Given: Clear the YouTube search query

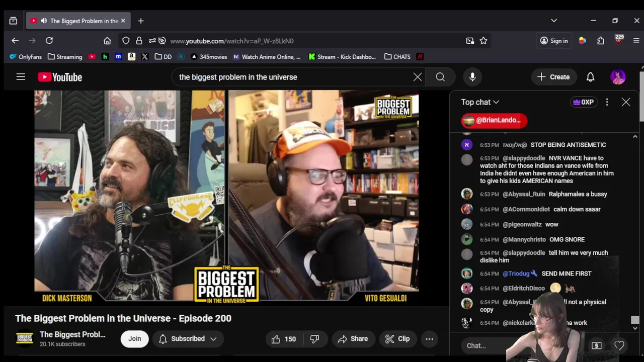Looking at the screenshot, I should 418,77.
